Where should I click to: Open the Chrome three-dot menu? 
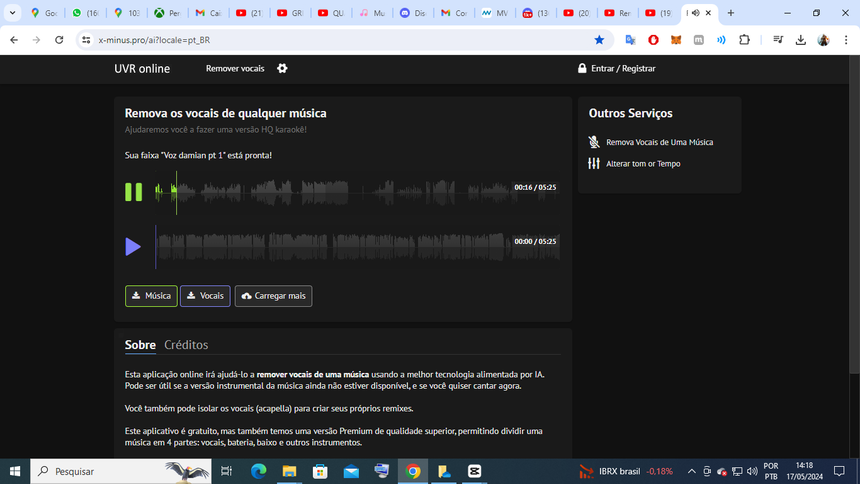pos(846,40)
